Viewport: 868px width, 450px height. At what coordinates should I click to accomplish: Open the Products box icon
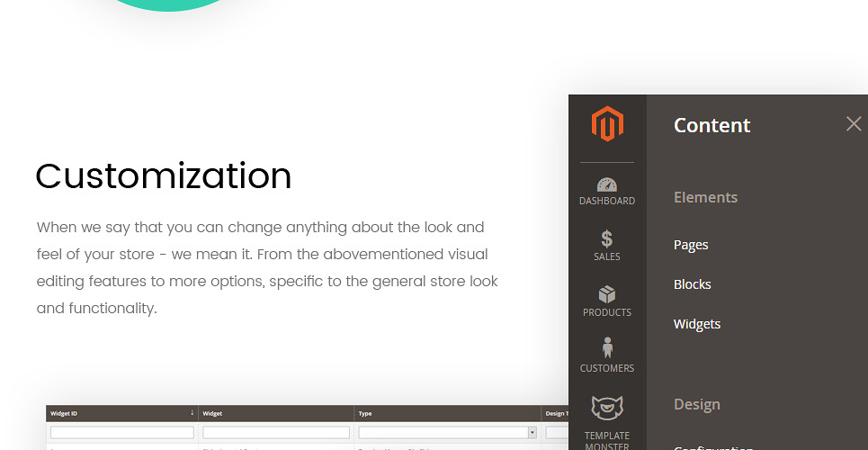(607, 294)
